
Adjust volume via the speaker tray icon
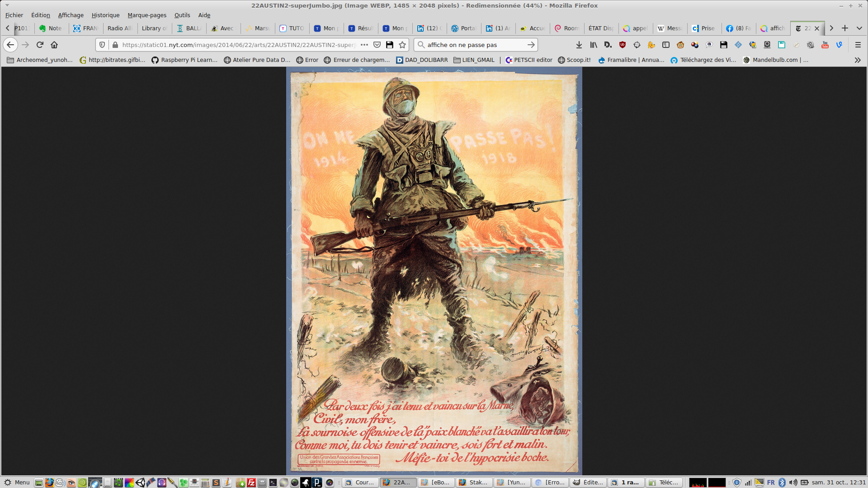click(x=793, y=482)
